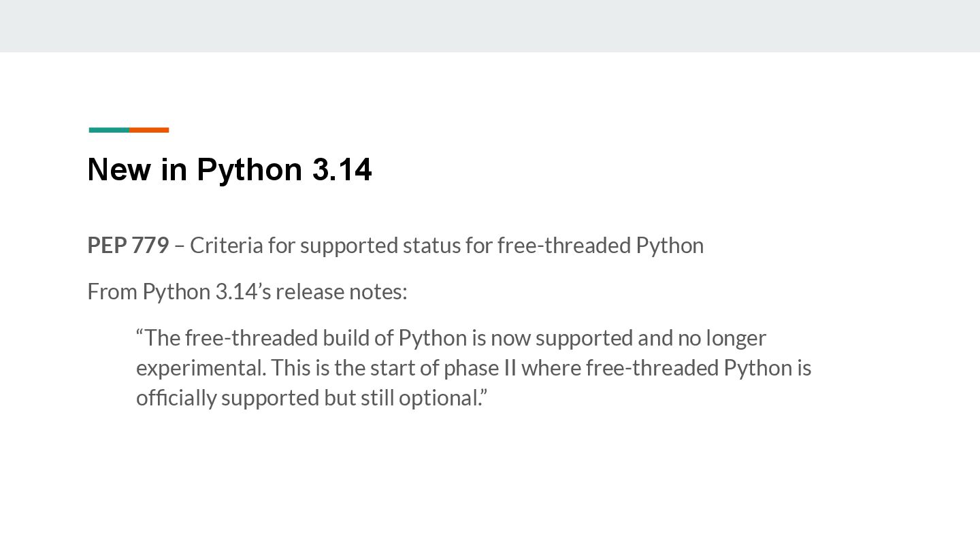The image size is (980, 551).
Task: Click the first line of the quoted text
Action: (x=451, y=338)
